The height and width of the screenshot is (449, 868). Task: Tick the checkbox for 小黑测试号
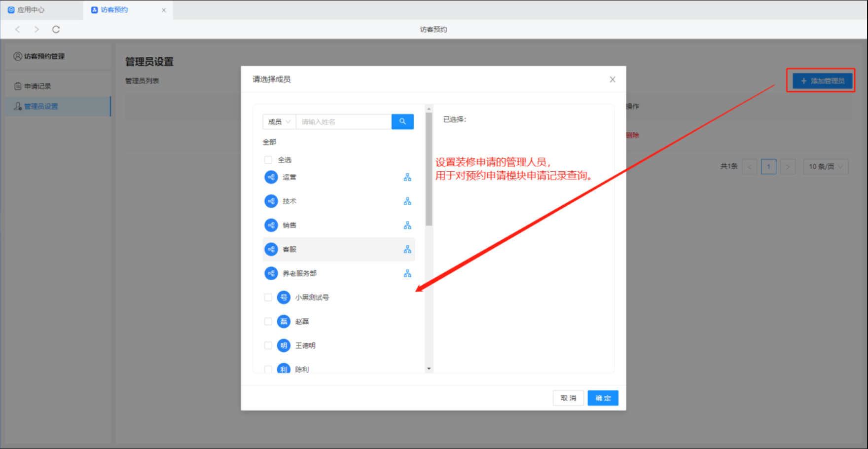pos(268,298)
